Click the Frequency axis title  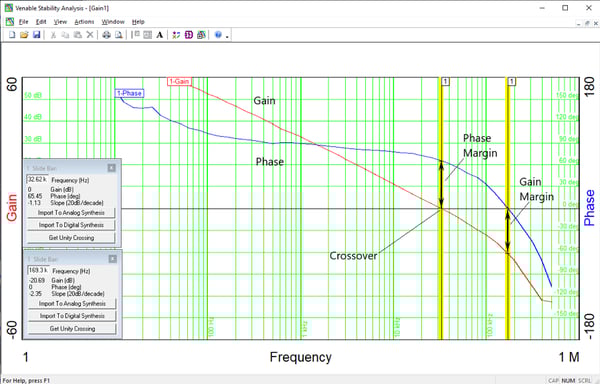[300, 357]
